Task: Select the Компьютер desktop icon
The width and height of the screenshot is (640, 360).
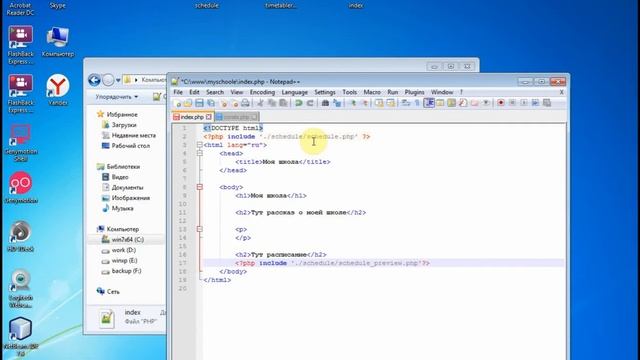Action: 58,42
